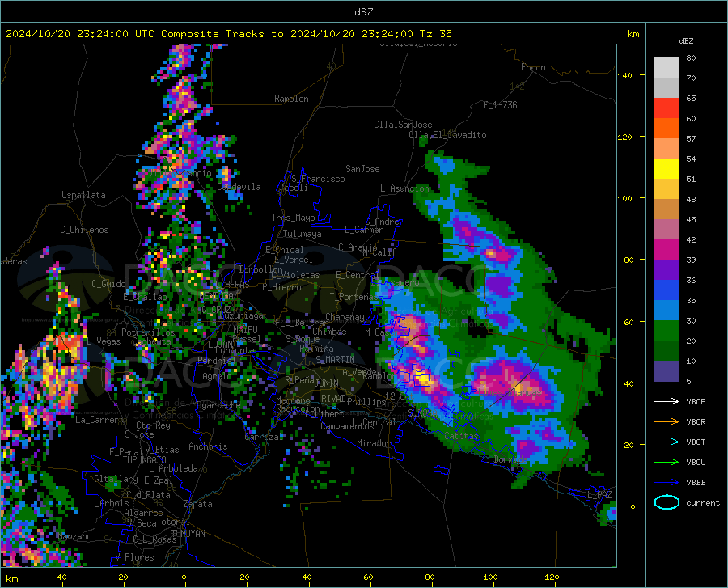Select the magenta 42-39 dBZ color swatch

[x=667, y=250]
